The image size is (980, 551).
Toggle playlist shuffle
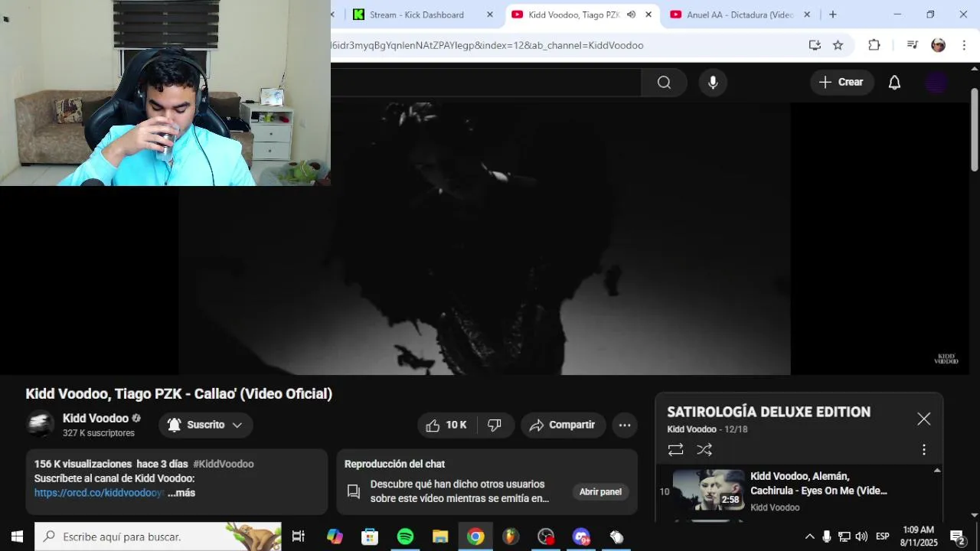click(x=704, y=450)
